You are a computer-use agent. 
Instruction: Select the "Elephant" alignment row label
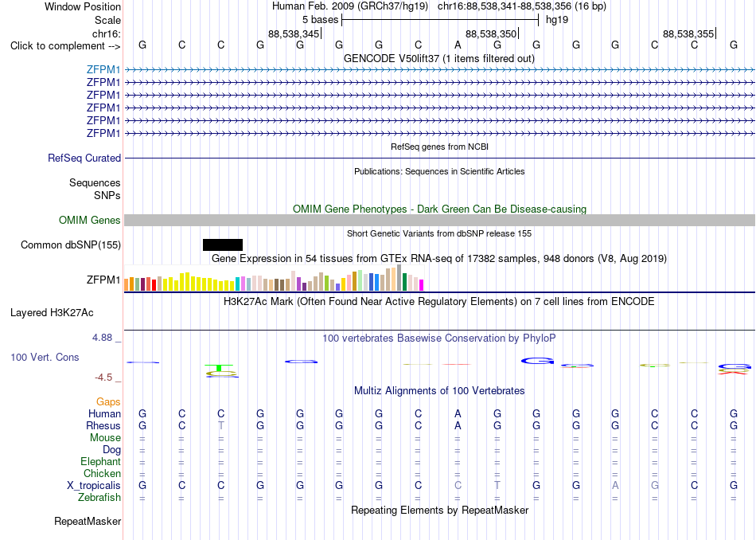pyautogui.click(x=100, y=461)
